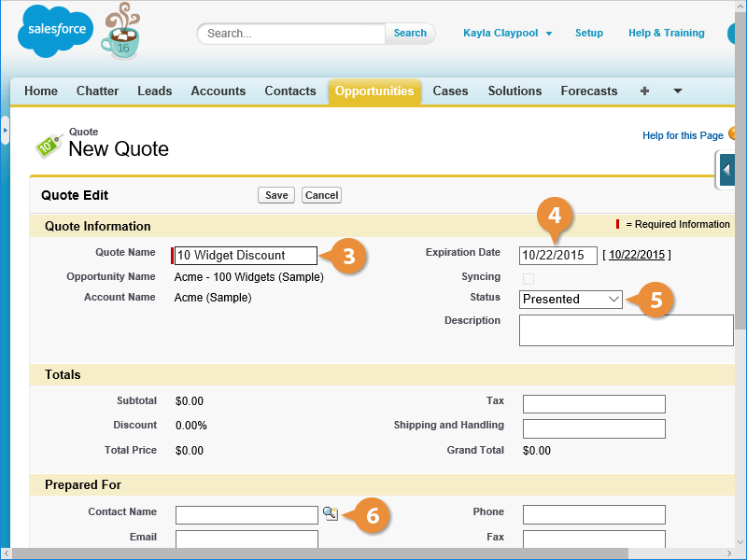Click the Discount 0.00% value
The width and height of the screenshot is (747, 560).
tap(191, 426)
